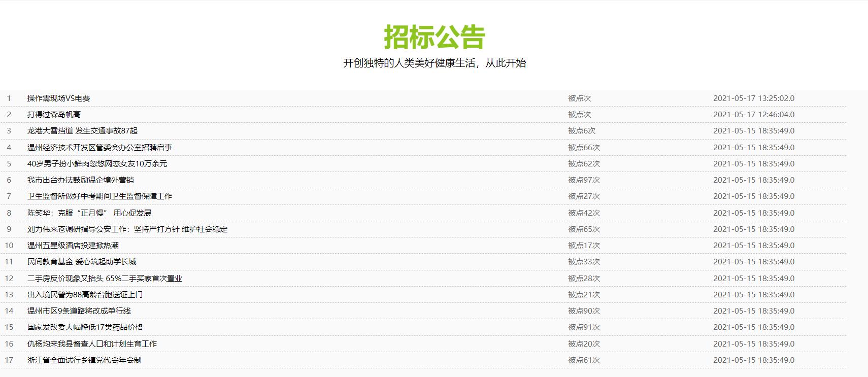The width and height of the screenshot is (868, 377).
Task: Open 我市出台办法鼓励温企境外营销
Action: tap(80, 180)
